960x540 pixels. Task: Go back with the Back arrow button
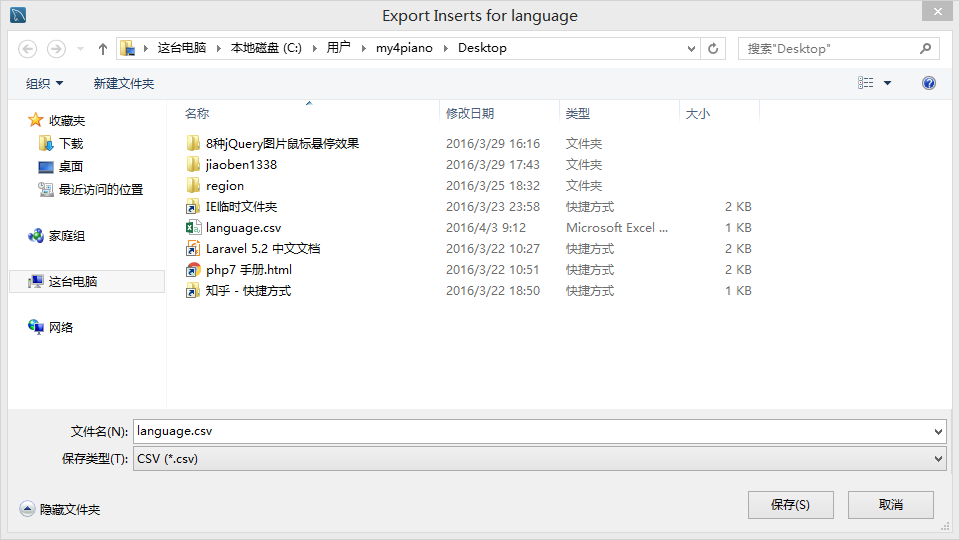tap(28, 48)
